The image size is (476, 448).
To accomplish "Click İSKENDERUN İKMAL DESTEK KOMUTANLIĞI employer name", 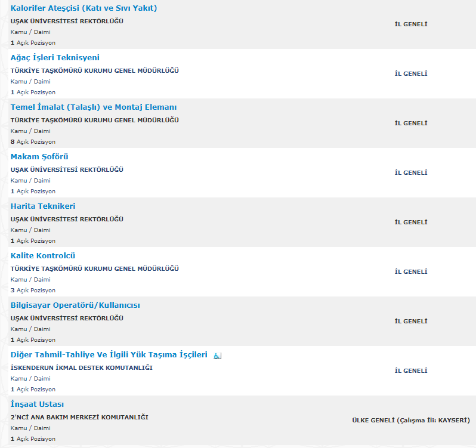I will click(x=82, y=367).
